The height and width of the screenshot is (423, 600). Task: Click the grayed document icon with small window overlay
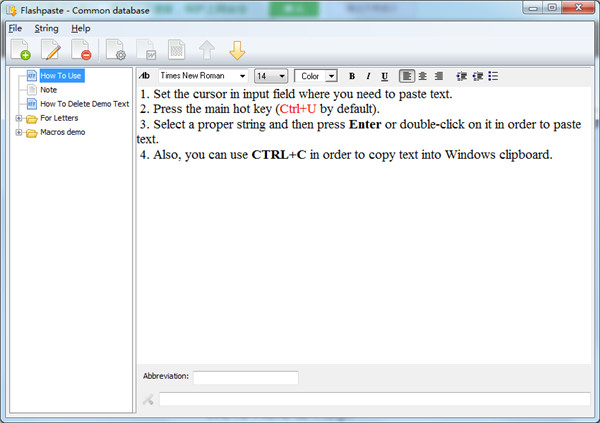[x=146, y=50]
